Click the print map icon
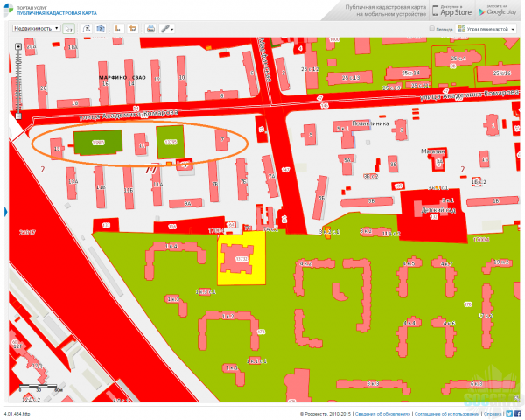 pos(150,29)
